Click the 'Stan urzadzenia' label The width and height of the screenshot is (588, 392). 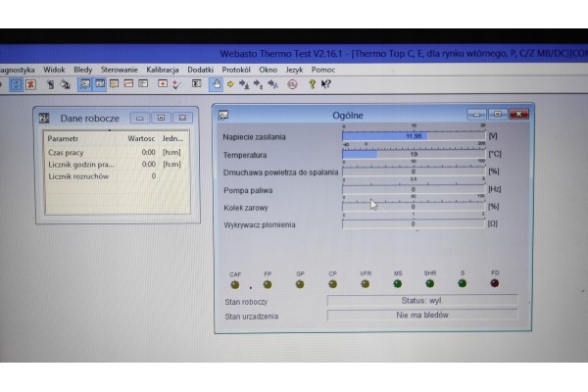click(252, 317)
